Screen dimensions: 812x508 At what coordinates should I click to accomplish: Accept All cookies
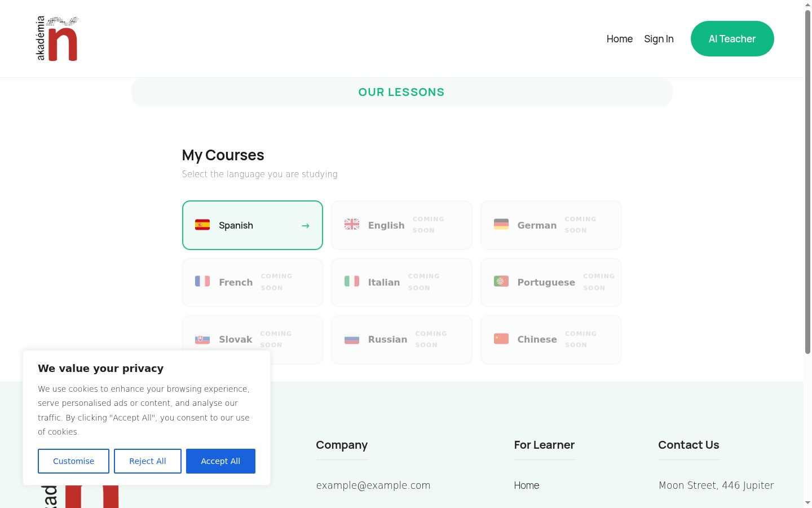click(x=220, y=461)
